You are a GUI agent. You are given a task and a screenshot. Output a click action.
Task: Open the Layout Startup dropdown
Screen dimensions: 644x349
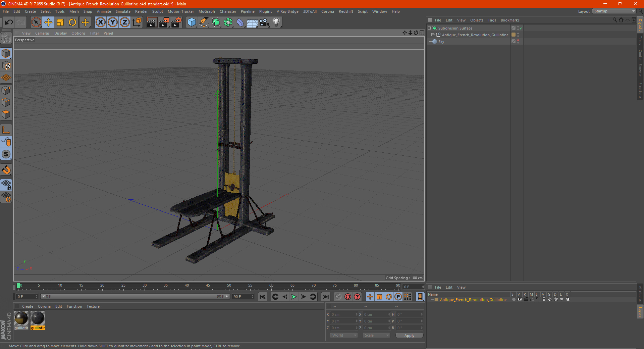click(x=614, y=11)
